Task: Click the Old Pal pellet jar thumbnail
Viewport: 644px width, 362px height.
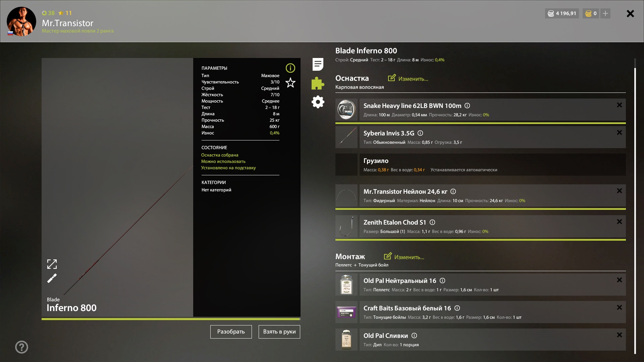Action: click(346, 285)
